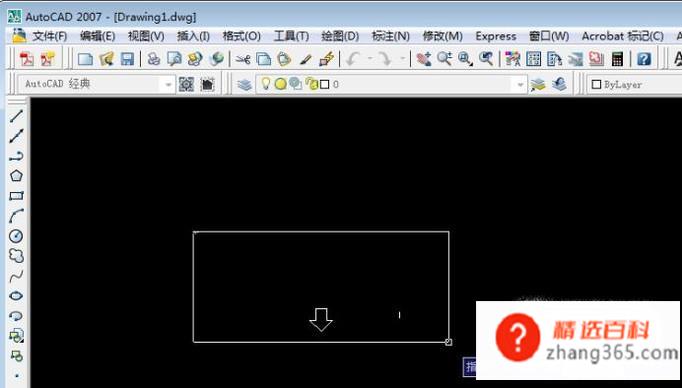Click the 3D DWF globe icon
The height and width of the screenshot is (388, 682).
[216, 59]
